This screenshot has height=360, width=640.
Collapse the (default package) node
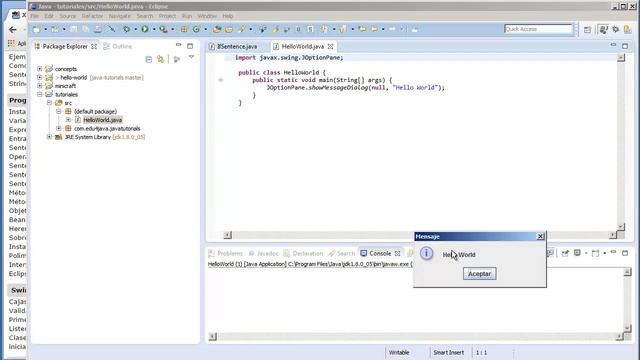coord(59,111)
